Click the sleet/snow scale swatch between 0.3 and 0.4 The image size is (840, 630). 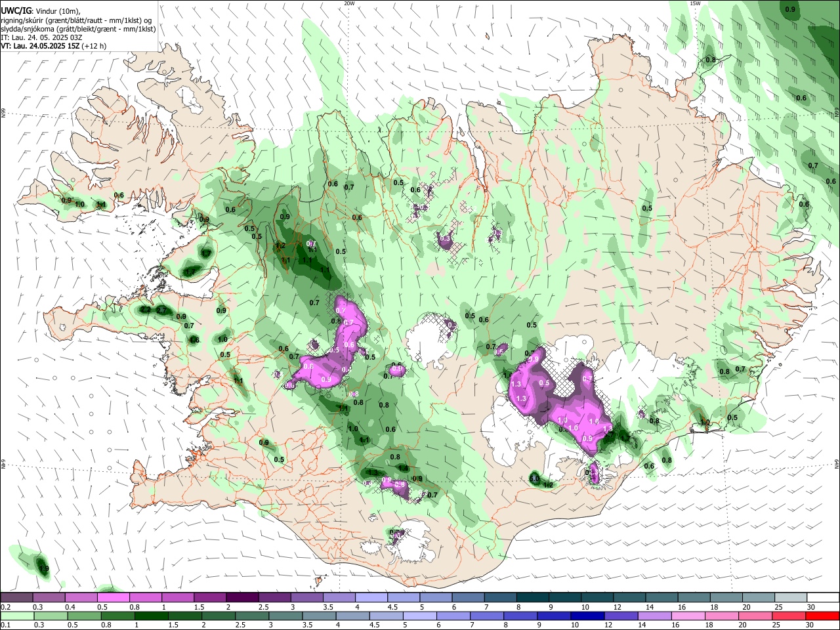point(49,597)
